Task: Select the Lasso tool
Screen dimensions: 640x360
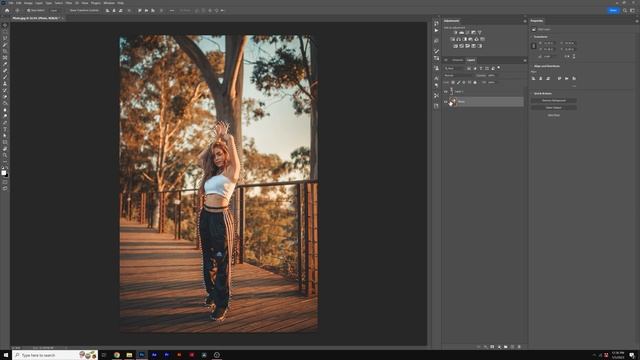Action: pyautogui.click(x=5, y=38)
